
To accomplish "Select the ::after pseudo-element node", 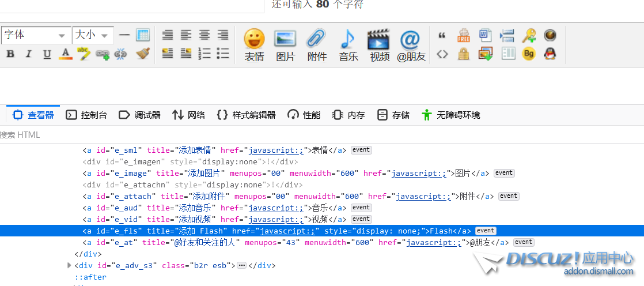I will (90, 277).
